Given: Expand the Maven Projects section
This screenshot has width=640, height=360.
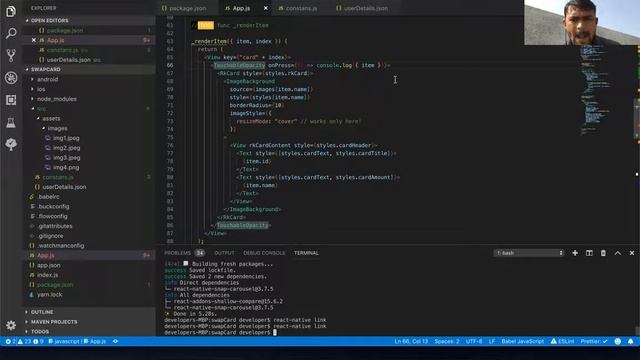Looking at the screenshot, I should click(x=54, y=322).
